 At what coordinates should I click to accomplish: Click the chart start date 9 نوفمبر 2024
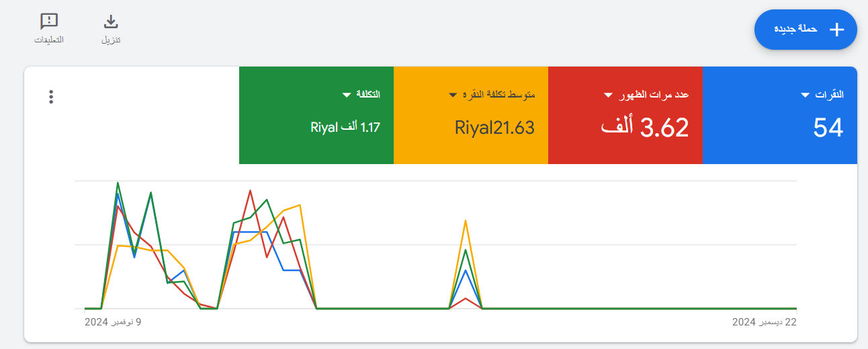113,322
